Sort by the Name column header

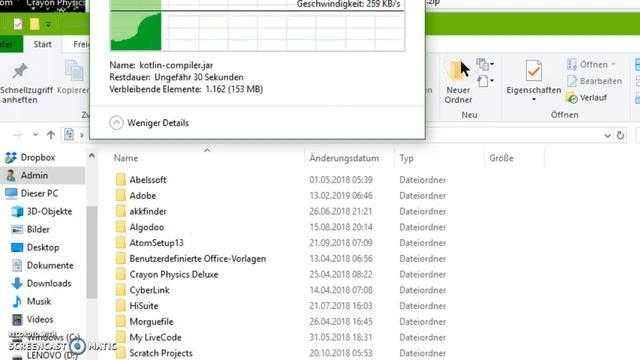click(x=126, y=158)
